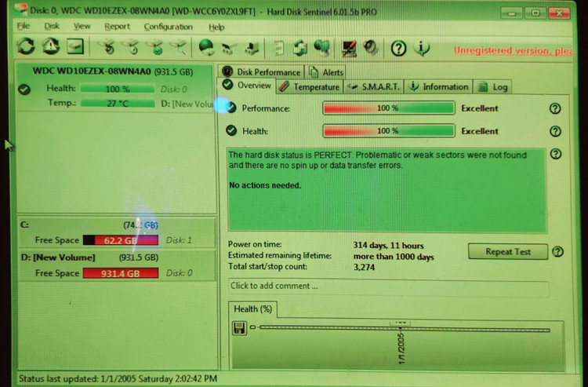Select the Health (%) graph tab

click(252, 309)
